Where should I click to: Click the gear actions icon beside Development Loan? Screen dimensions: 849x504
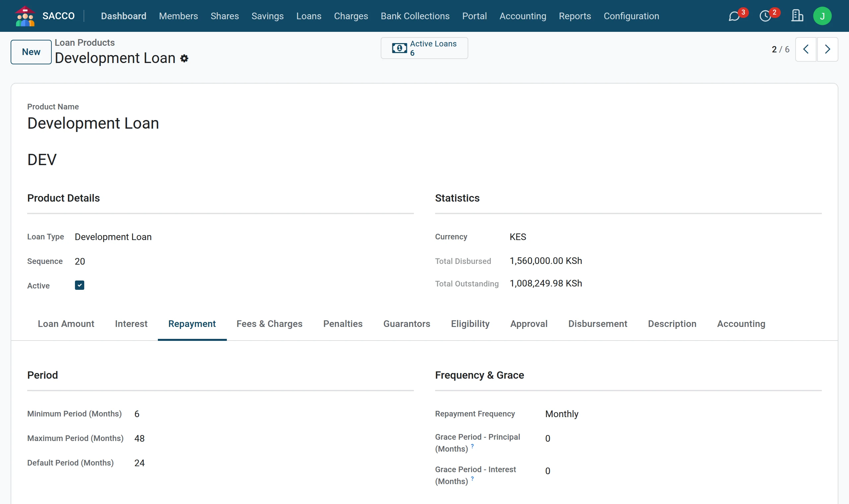184,58
